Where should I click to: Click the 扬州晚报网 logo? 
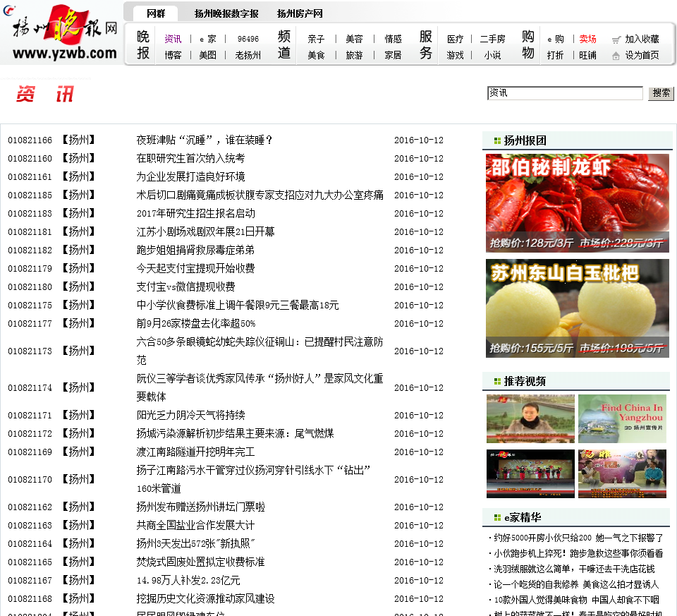tap(65, 32)
